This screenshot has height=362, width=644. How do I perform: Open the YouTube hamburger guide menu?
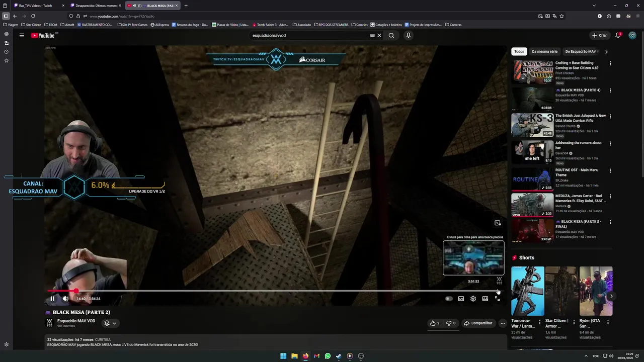[x=22, y=35]
